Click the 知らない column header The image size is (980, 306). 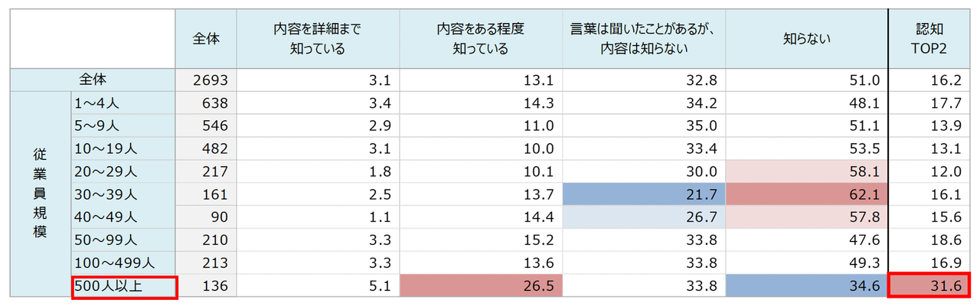[806, 39]
